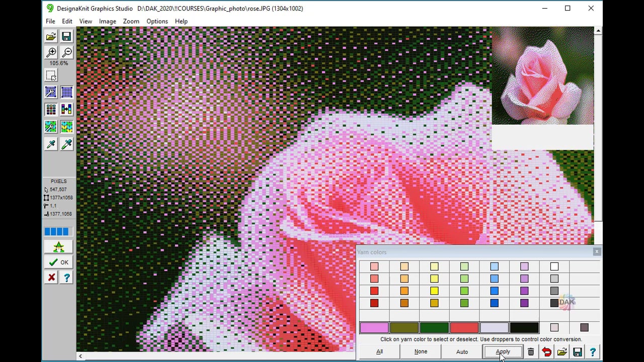Pick the light pink swatch in top row
This screenshot has height=362, width=644.
374,266
